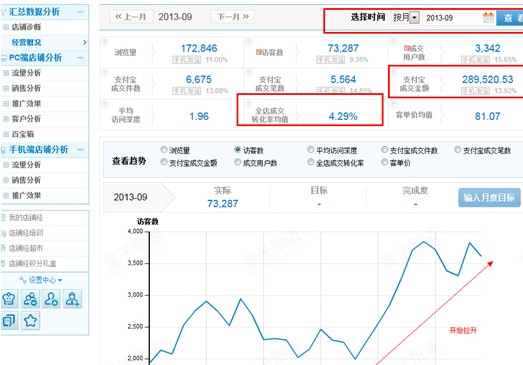The image size is (523, 365).
Task: Expand the 设置中心 dropdown menu
Action: coord(41,280)
